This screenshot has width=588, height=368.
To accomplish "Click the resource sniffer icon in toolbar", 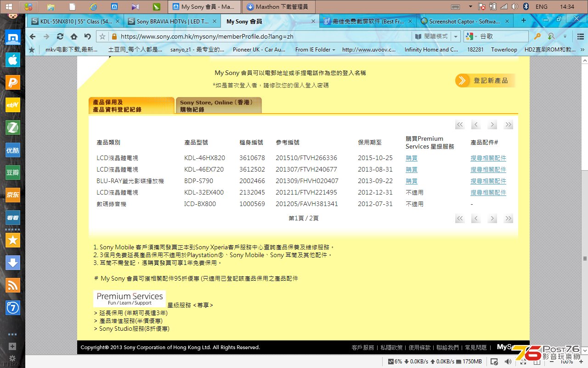I will 551,36.
